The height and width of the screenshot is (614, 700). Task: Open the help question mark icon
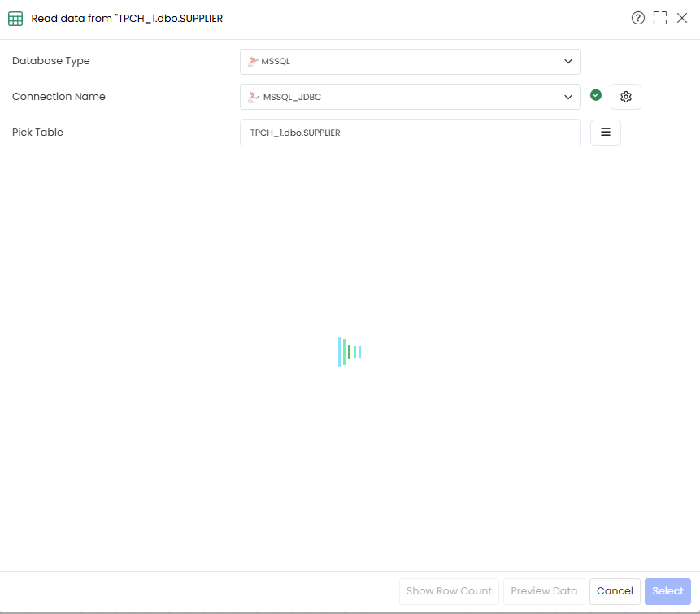638,19
